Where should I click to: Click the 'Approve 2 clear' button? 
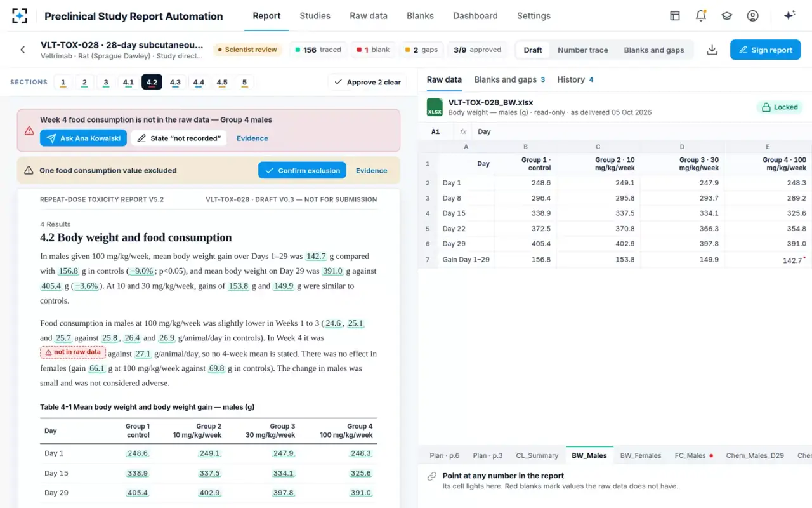coord(367,82)
